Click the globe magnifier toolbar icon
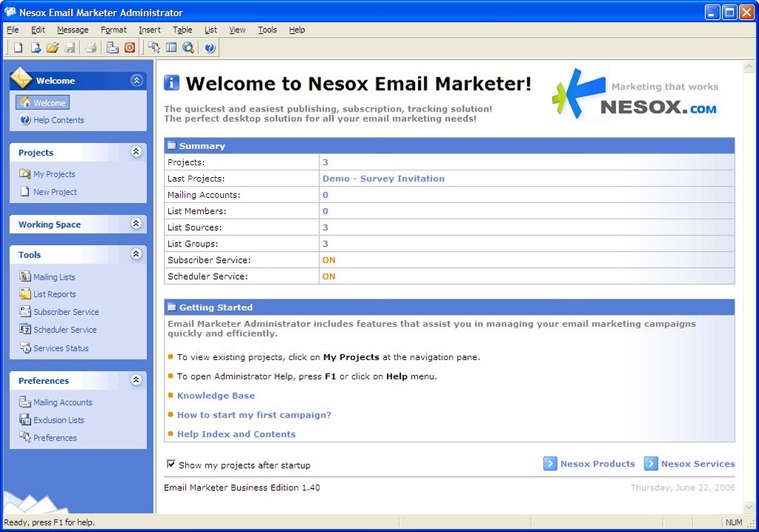This screenshot has height=532, width=759. pos(188,47)
